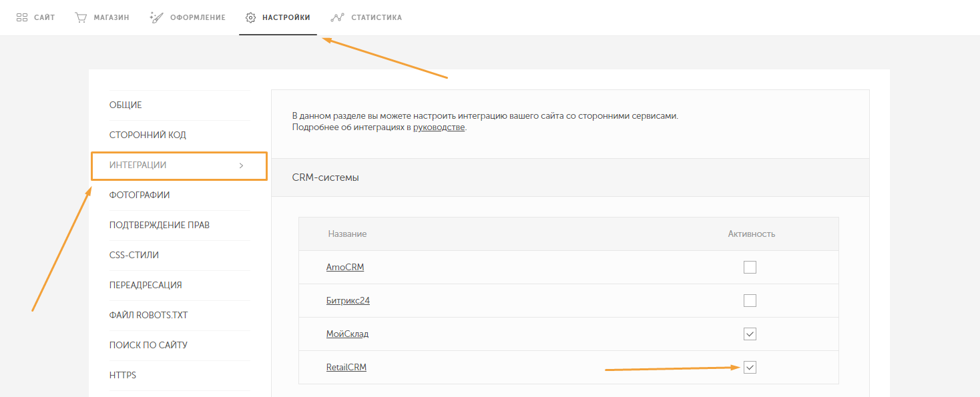
Task: Uncheck the RetailCRM activity checkbox
Action: (x=750, y=368)
